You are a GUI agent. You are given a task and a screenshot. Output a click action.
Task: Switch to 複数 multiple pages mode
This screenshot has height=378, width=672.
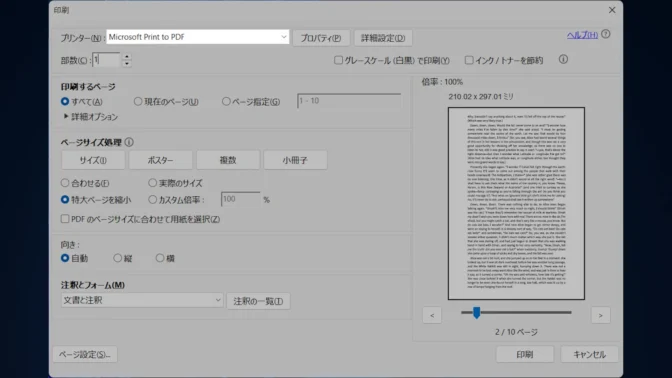(x=228, y=160)
